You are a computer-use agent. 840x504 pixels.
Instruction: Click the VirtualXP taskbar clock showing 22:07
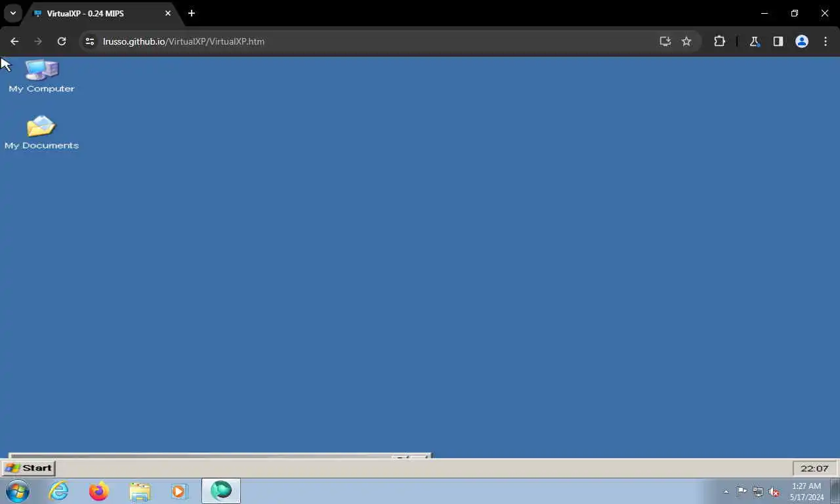pyautogui.click(x=814, y=468)
